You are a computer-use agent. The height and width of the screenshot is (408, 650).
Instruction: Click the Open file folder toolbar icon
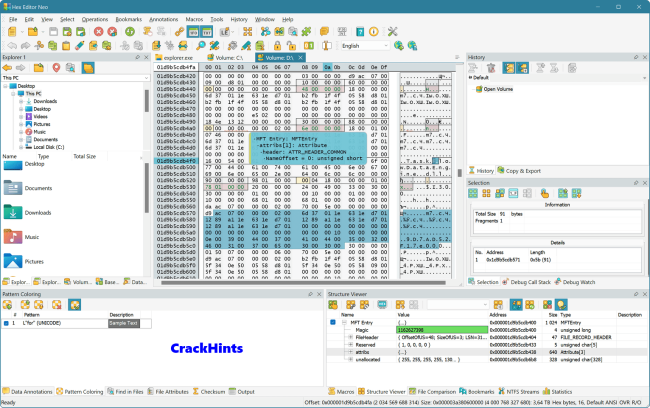tap(32, 32)
